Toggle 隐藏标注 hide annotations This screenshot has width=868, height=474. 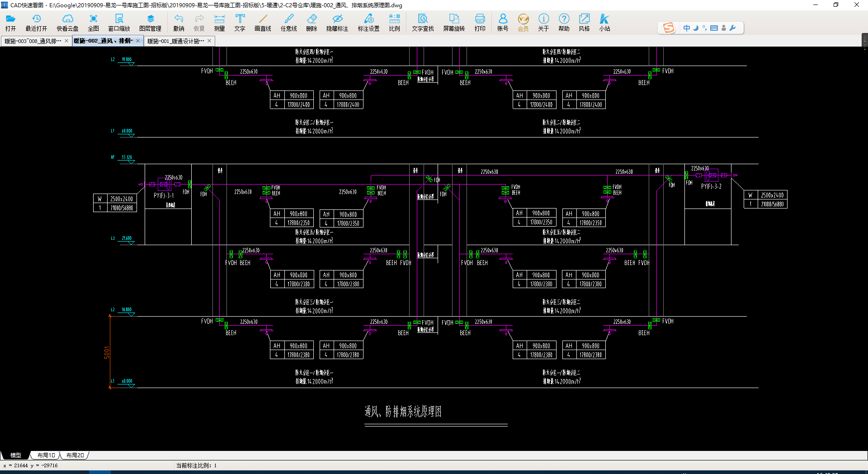click(x=337, y=22)
